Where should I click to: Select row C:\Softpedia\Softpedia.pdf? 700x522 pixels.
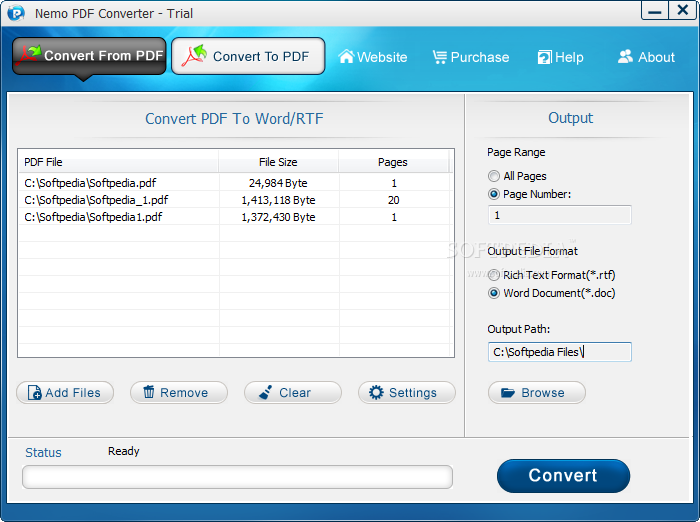236,183
